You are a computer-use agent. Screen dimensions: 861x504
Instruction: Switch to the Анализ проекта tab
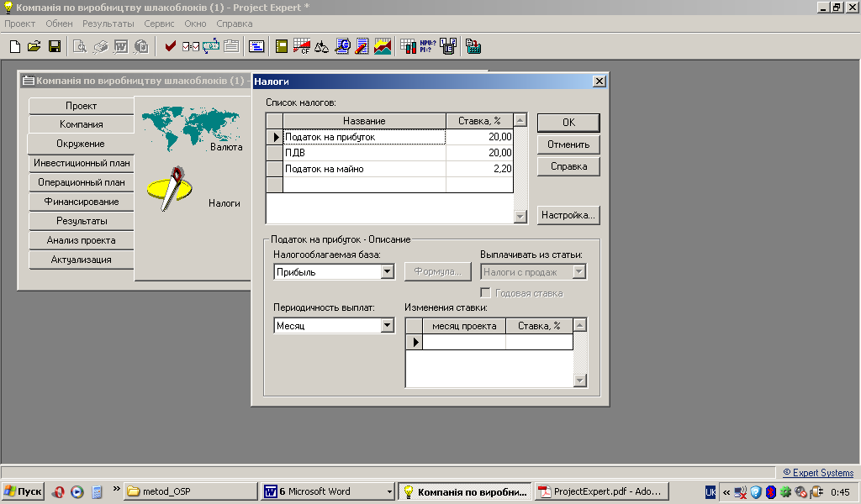click(82, 240)
